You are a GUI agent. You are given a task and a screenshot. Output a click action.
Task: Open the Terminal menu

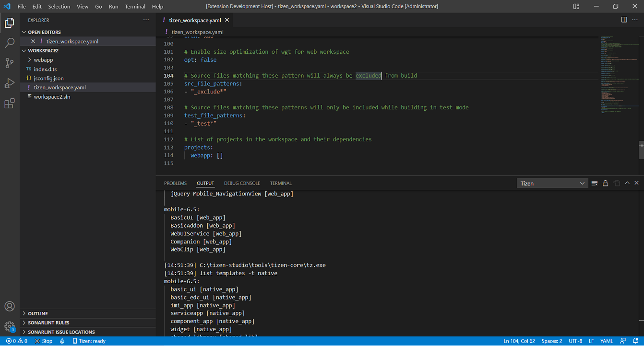[135, 6]
